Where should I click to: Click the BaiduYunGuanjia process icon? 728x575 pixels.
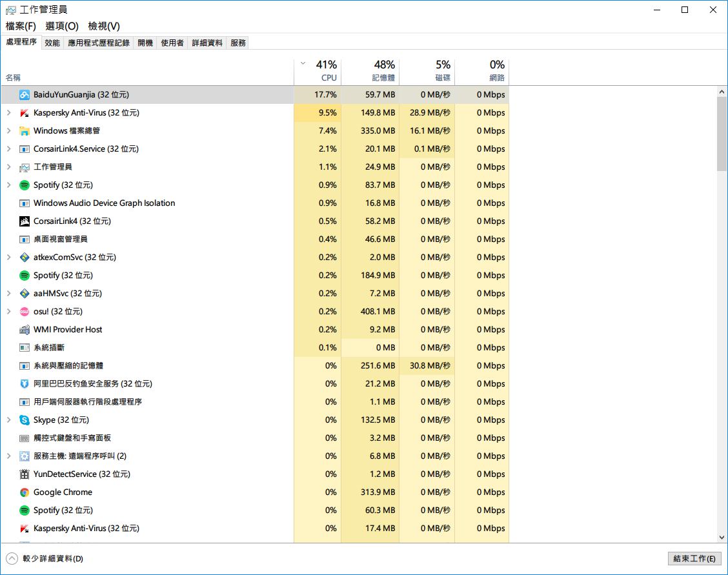(25, 95)
